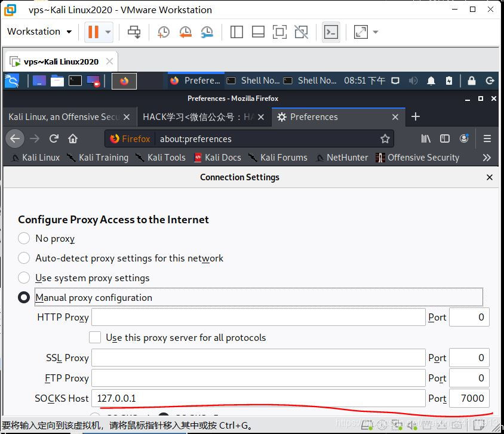504x434 pixels.
Task: Pause the virtual machine
Action: coord(93,32)
